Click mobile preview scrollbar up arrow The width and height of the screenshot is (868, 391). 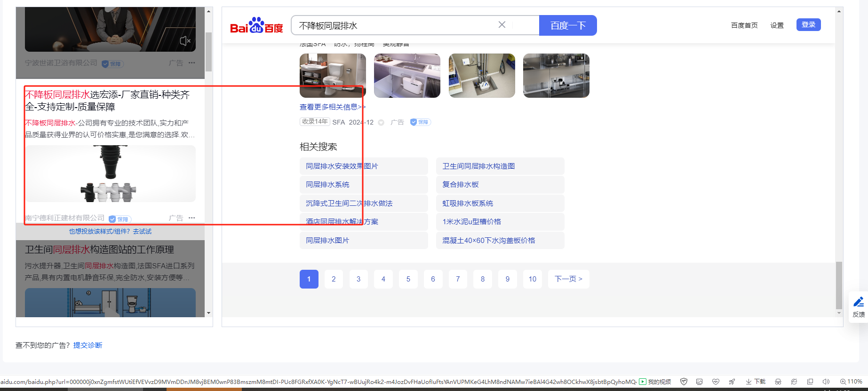coord(209,11)
